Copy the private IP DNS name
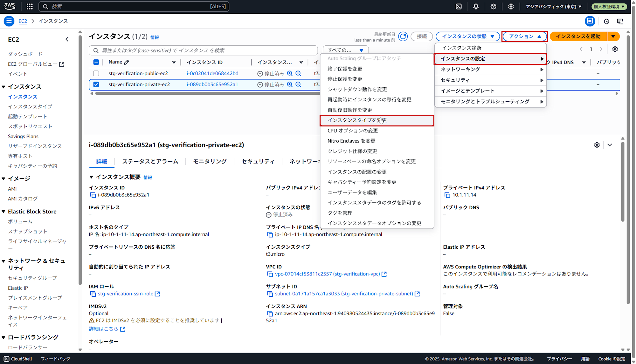 click(x=270, y=235)
